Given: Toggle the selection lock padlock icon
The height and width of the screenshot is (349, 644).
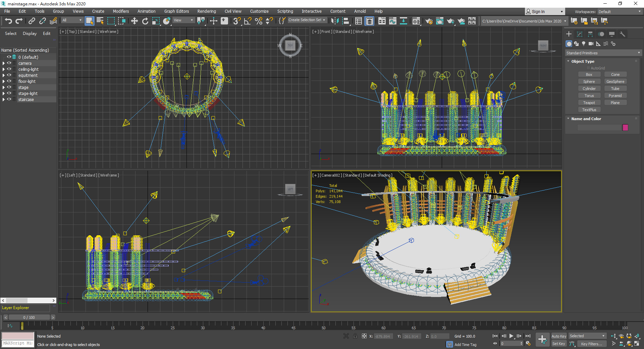Looking at the screenshot, I should pyautogui.click(x=355, y=336).
